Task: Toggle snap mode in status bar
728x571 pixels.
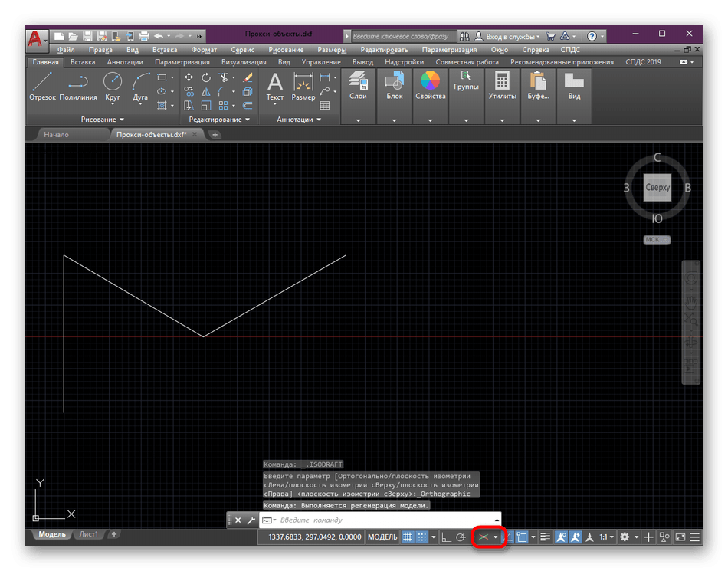Action: (421, 537)
